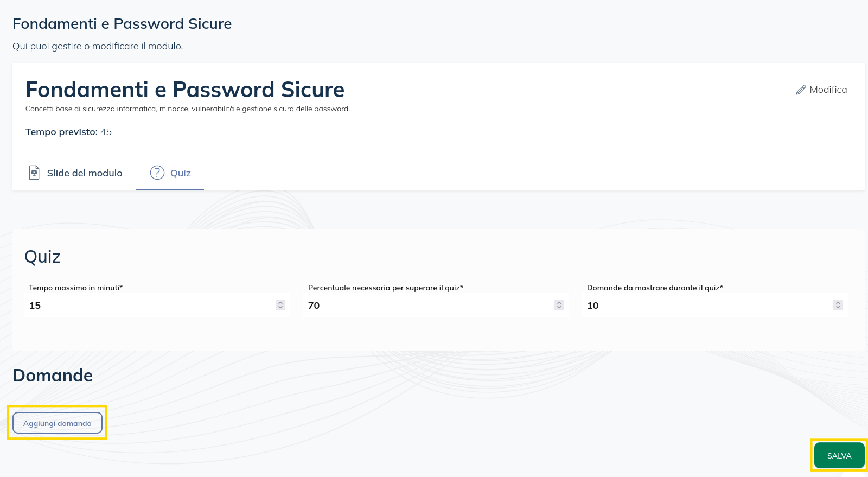868x477 pixels.
Task: Click the question mark icon on the Quiz tab
Action: (156, 173)
